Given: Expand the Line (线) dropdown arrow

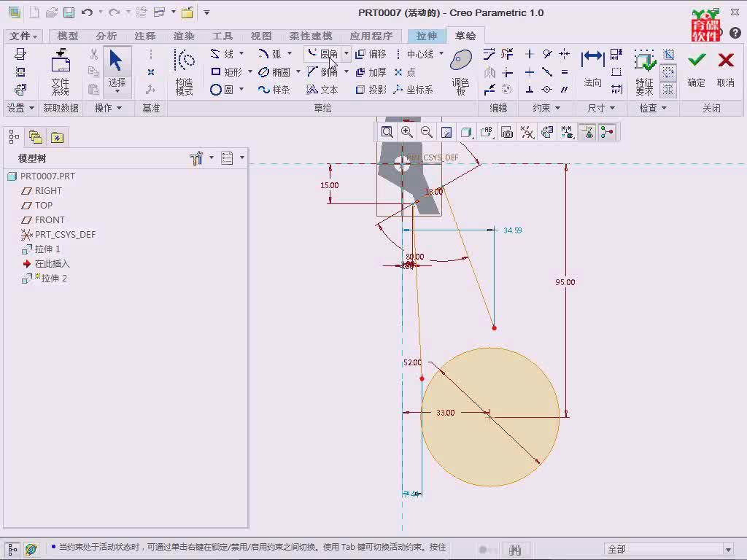Looking at the screenshot, I should (241, 53).
